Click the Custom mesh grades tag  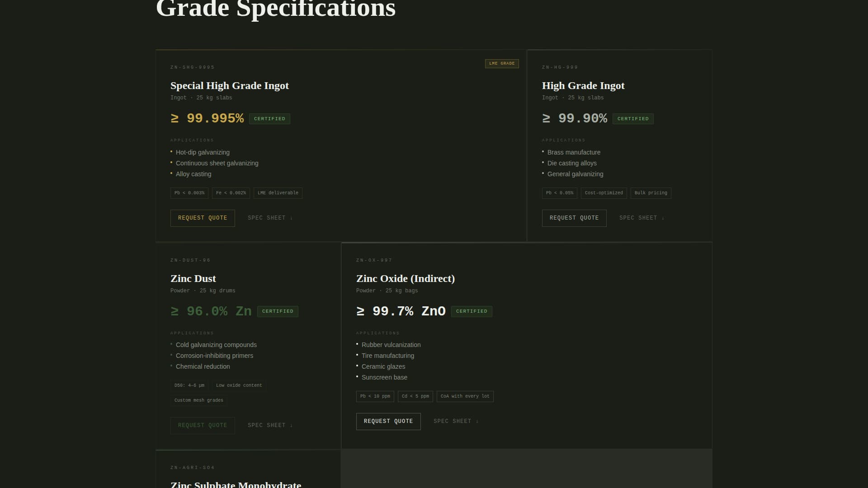198,400
